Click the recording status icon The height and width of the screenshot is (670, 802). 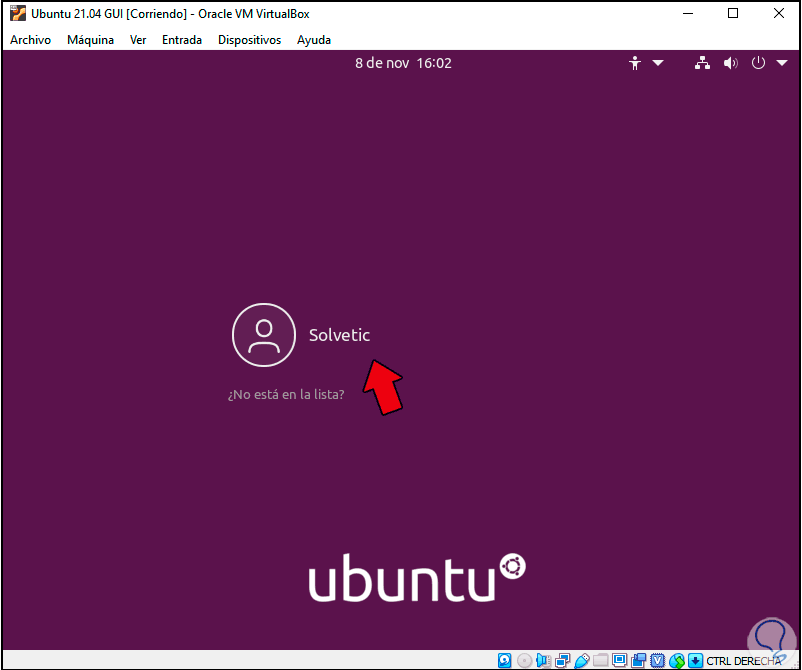tap(639, 661)
